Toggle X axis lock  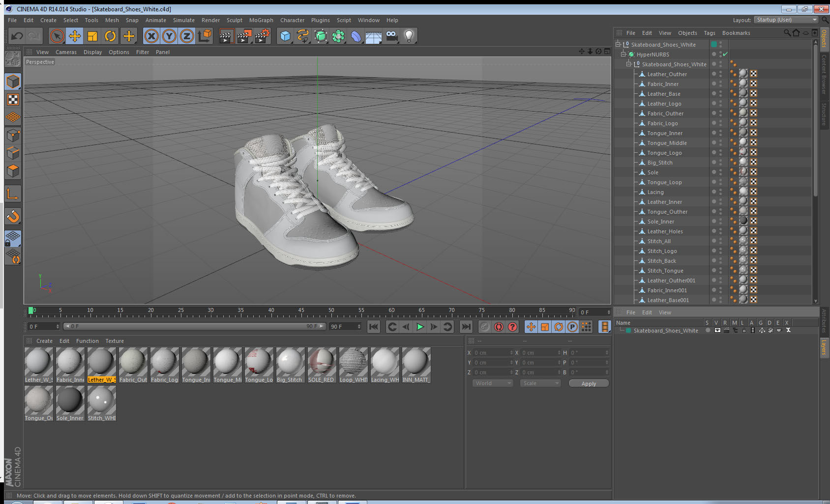tap(151, 36)
